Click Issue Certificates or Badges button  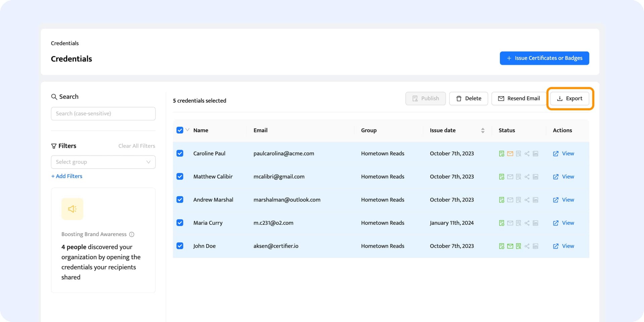tap(544, 58)
